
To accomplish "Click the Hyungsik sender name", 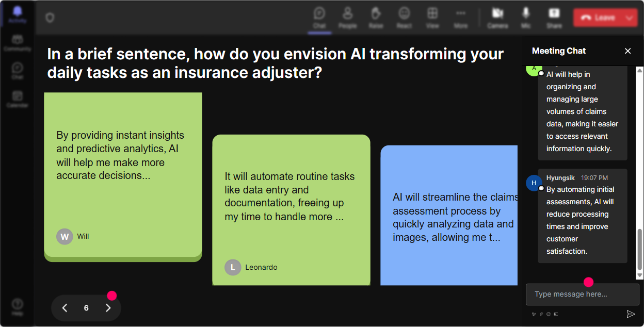I will point(560,178).
